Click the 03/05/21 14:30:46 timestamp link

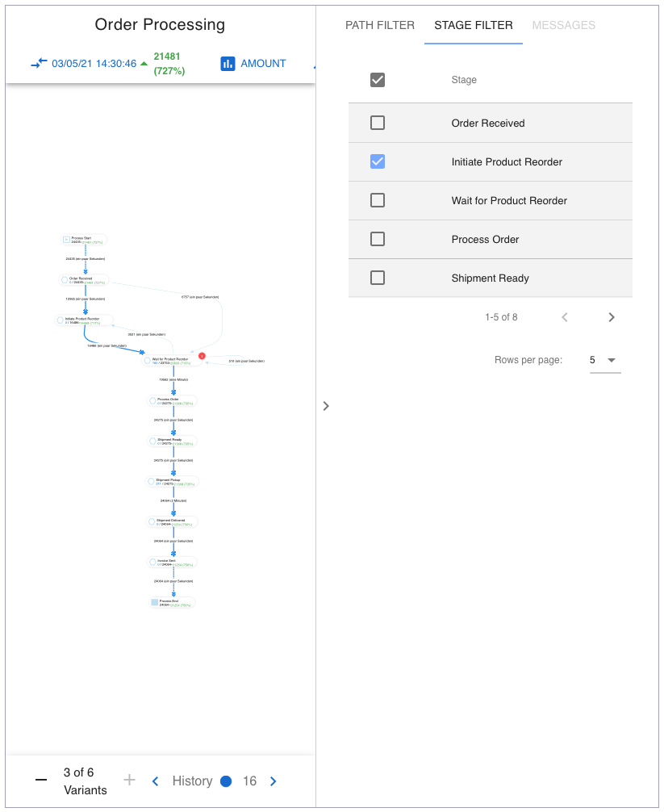pyautogui.click(x=94, y=63)
